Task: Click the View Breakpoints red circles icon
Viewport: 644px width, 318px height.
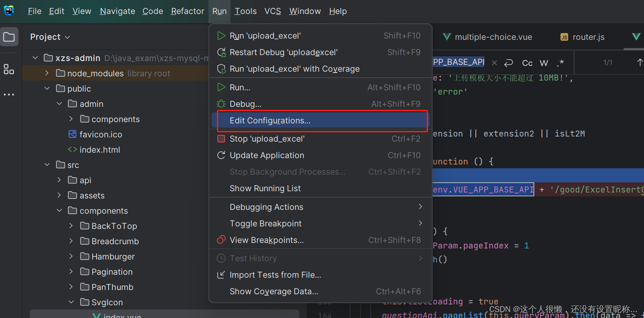Action: 221,240
